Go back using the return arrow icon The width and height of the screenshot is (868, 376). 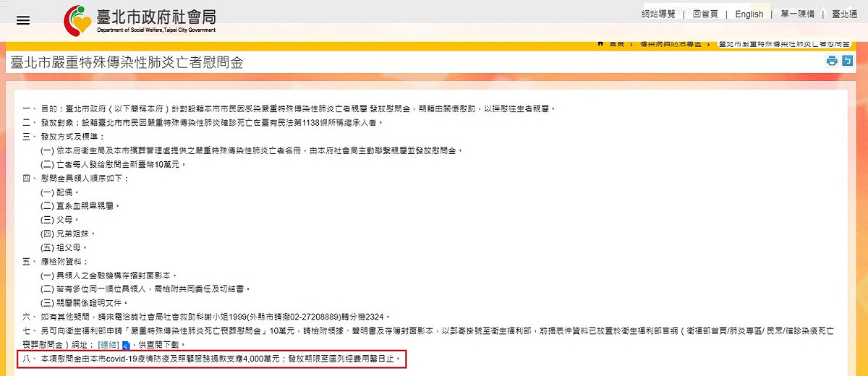(848, 61)
